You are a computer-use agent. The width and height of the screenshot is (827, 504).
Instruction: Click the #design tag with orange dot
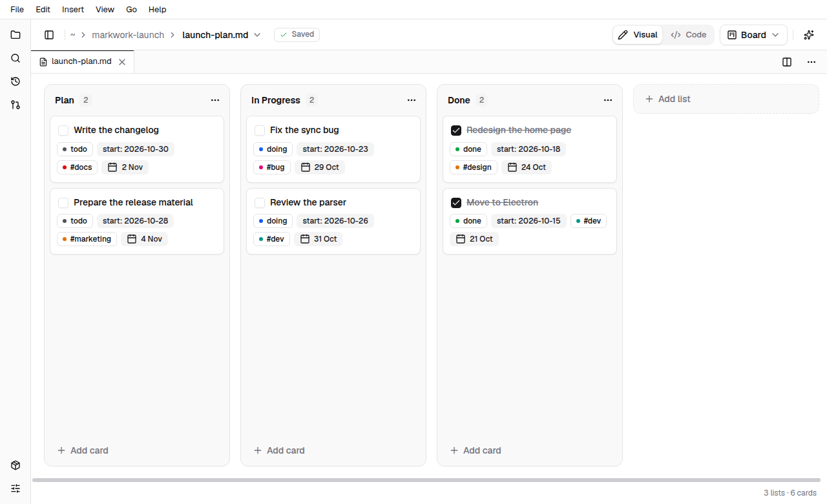[x=474, y=167]
